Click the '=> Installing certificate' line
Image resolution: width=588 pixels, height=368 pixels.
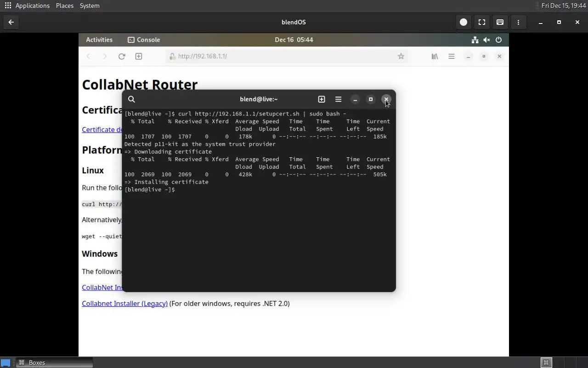click(166, 182)
